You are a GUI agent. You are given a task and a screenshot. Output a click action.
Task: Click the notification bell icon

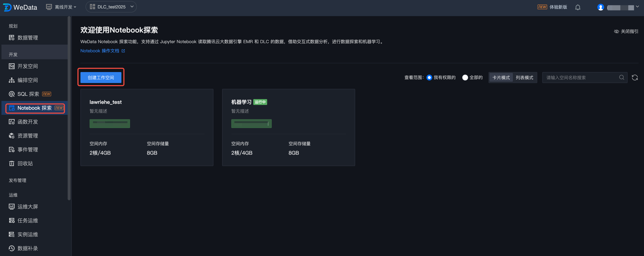(x=577, y=7)
